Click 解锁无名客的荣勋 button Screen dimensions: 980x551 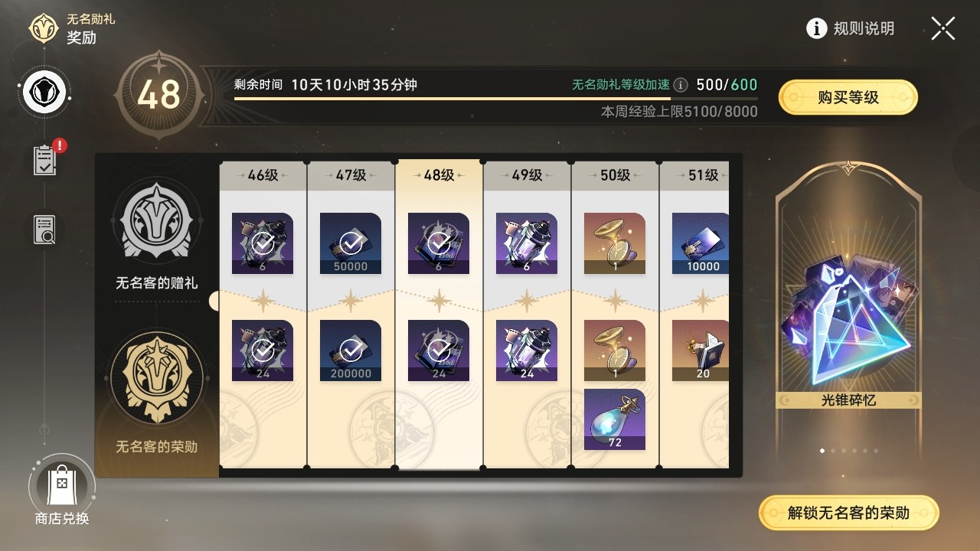pyautogui.click(x=848, y=513)
